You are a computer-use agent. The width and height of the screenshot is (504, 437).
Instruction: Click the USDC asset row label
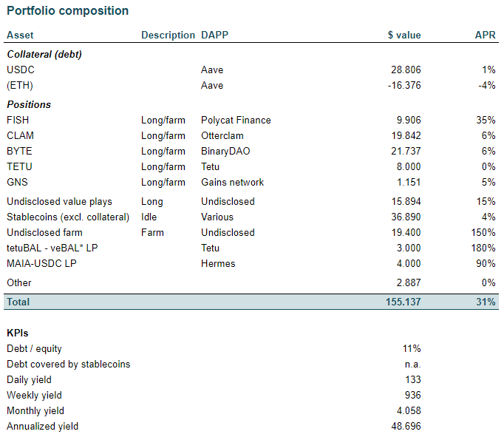21,70
